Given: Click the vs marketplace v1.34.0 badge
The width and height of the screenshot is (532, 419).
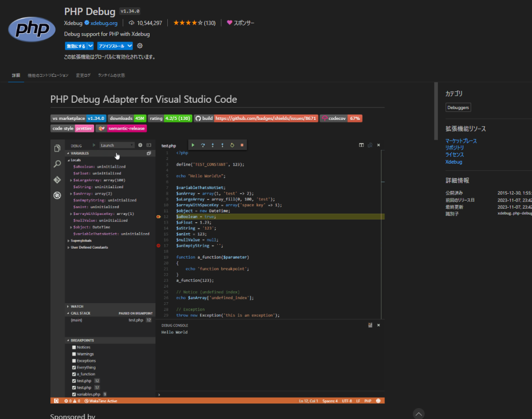Looking at the screenshot, I should [78, 118].
